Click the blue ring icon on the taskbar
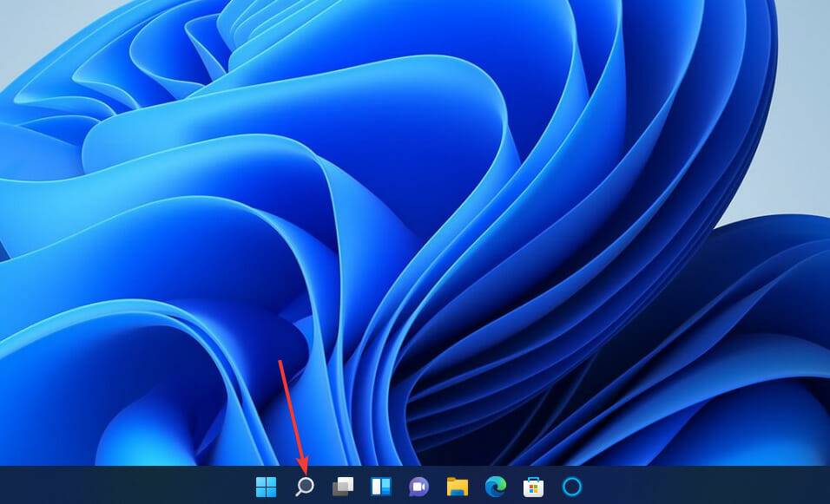This screenshot has height=504, width=830. point(570,486)
